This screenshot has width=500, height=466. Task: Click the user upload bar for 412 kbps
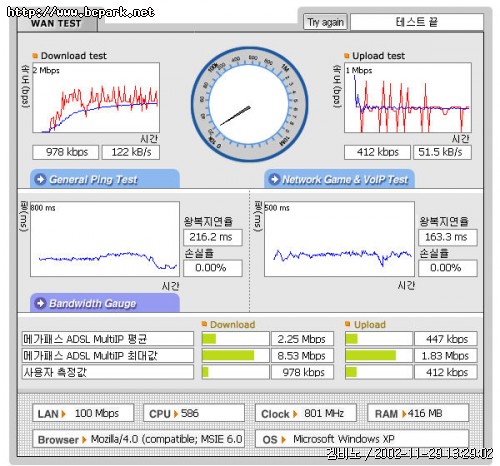point(379,372)
